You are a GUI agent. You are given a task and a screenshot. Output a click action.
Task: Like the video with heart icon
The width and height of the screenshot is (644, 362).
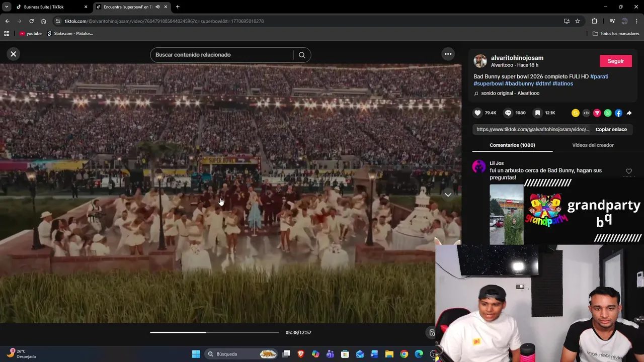pyautogui.click(x=478, y=113)
